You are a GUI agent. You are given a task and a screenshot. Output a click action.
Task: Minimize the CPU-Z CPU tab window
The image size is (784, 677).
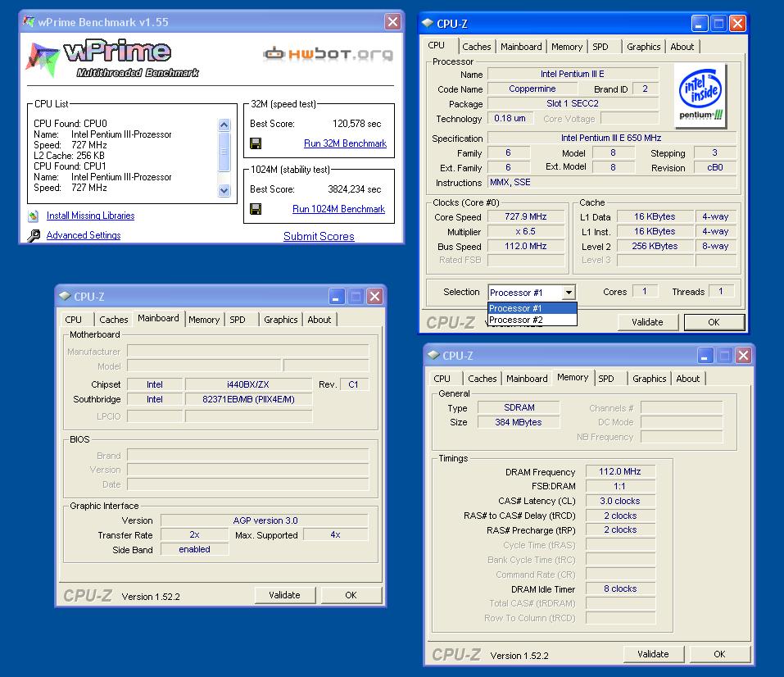[699, 23]
